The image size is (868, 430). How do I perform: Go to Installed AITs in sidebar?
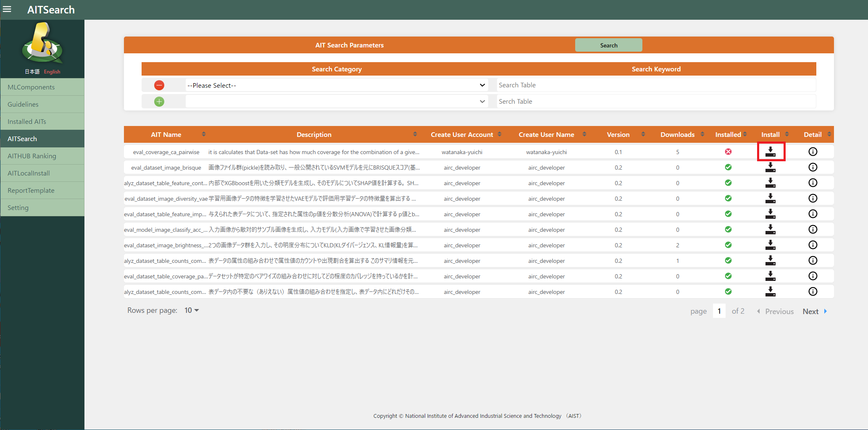click(27, 121)
